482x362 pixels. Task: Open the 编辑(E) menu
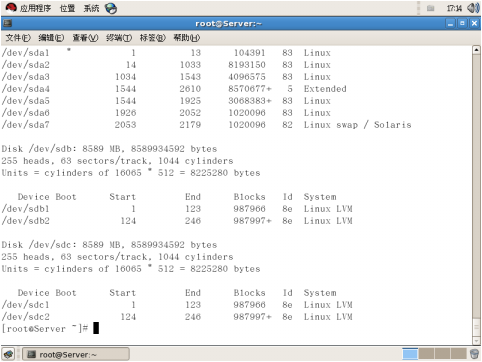pyautogui.click(x=51, y=38)
